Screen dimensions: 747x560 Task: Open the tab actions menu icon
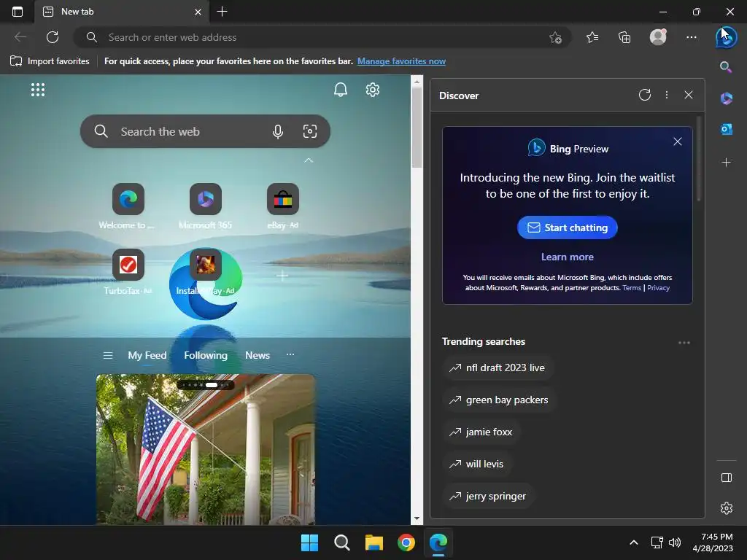(18, 12)
